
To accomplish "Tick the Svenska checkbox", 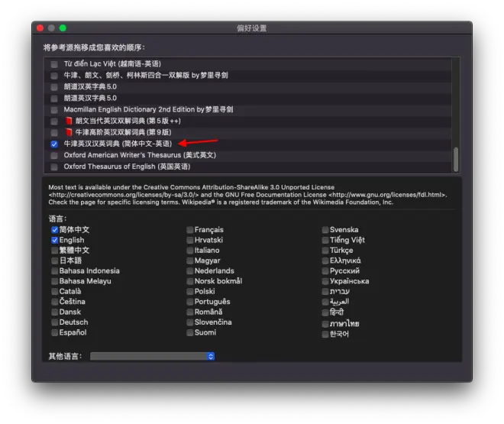I will tap(325, 230).
